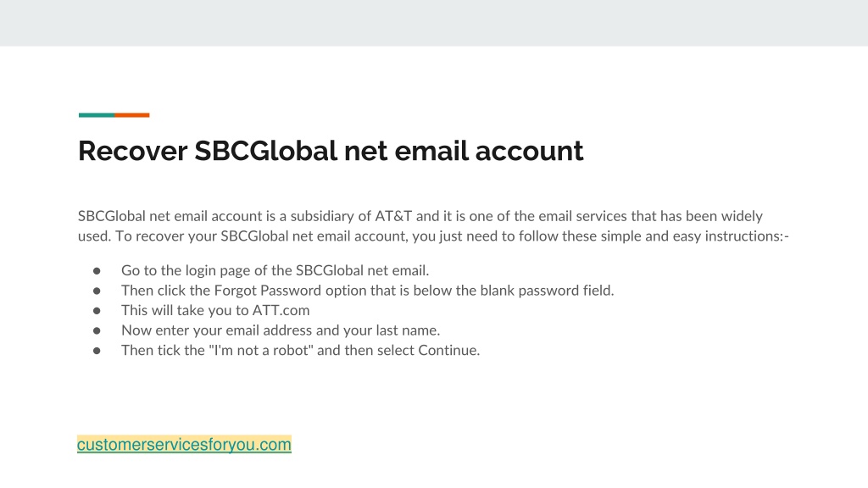Screen dimensions: 868x488
Task: Click the bullet dot before 'Now enter your email'
Action: click(x=97, y=330)
